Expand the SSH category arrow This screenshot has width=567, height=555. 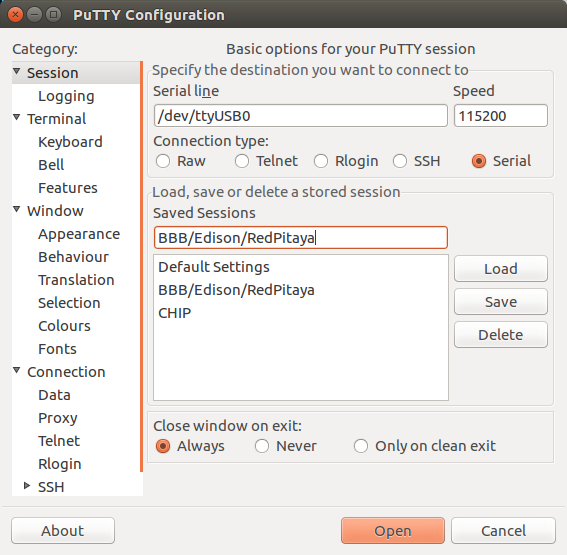click(27, 486)
